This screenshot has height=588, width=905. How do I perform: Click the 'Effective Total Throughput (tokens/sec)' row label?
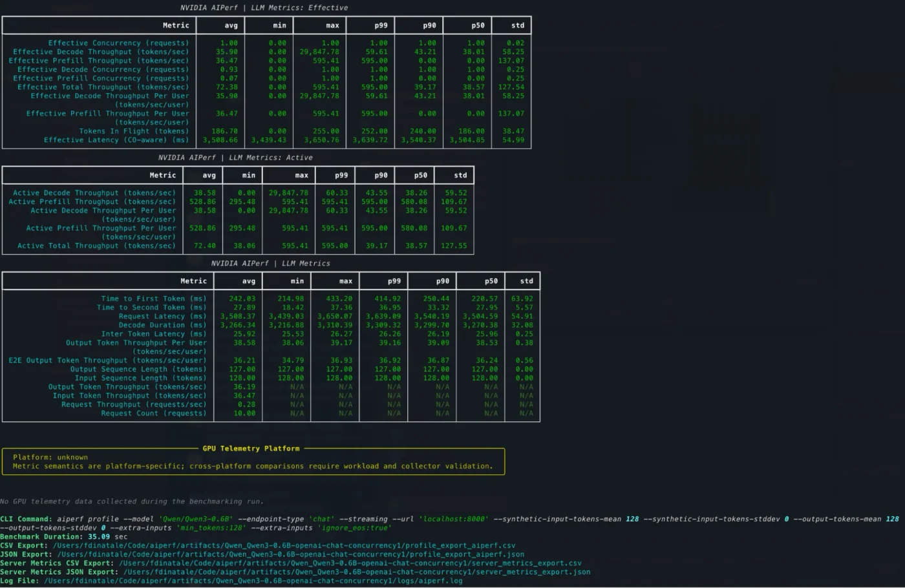pos(103,87)
